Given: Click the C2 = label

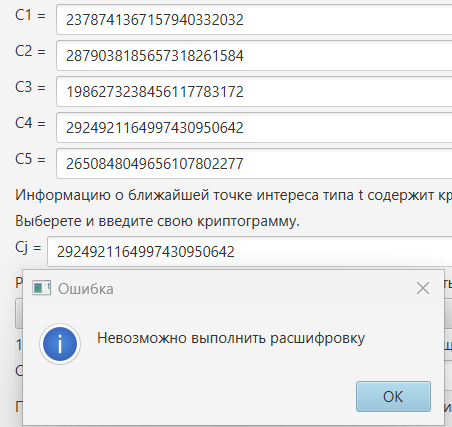Looking at the screenshot, I should tap(30, 51).
